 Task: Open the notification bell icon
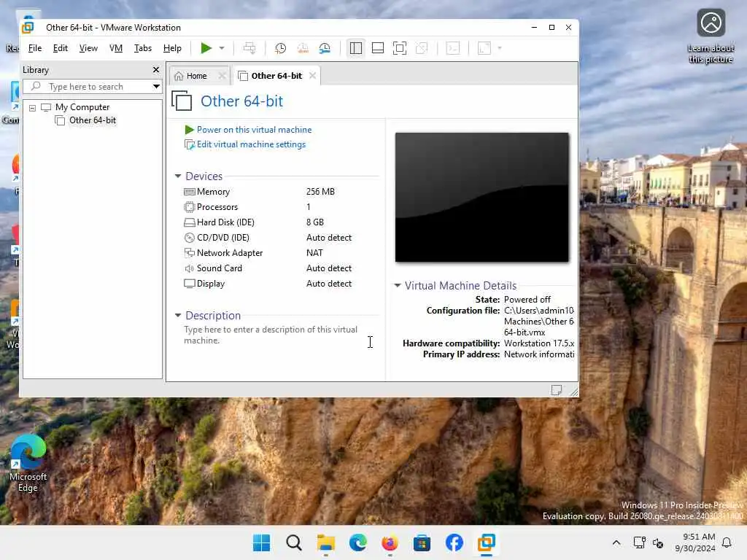tap(727, 542)
